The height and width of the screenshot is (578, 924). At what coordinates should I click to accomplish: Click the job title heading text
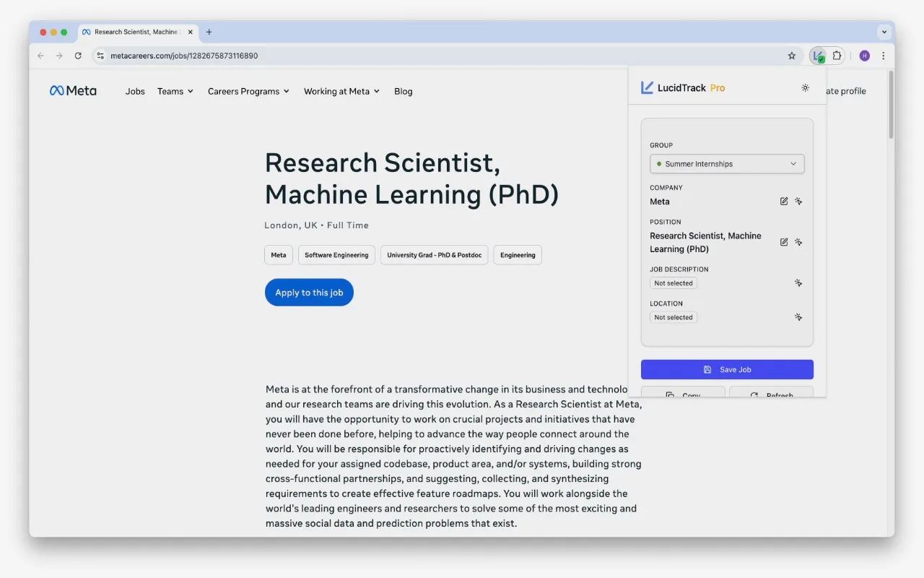click(411, 178)
